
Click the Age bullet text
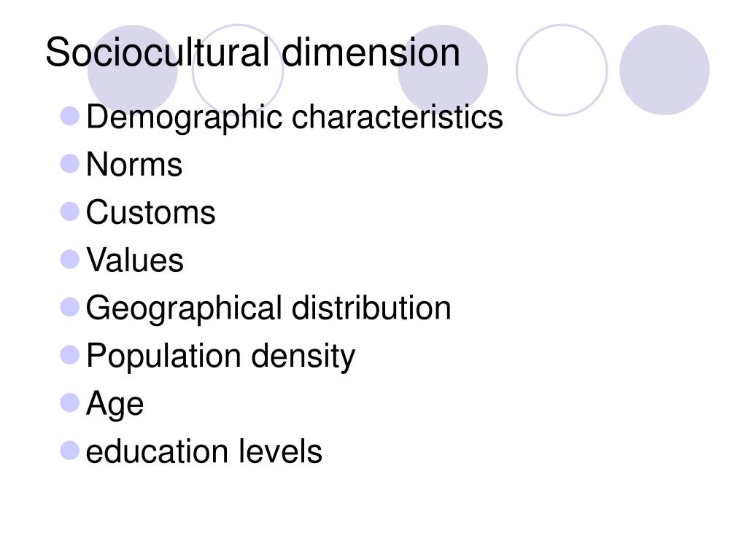click(x=115, y=405)
